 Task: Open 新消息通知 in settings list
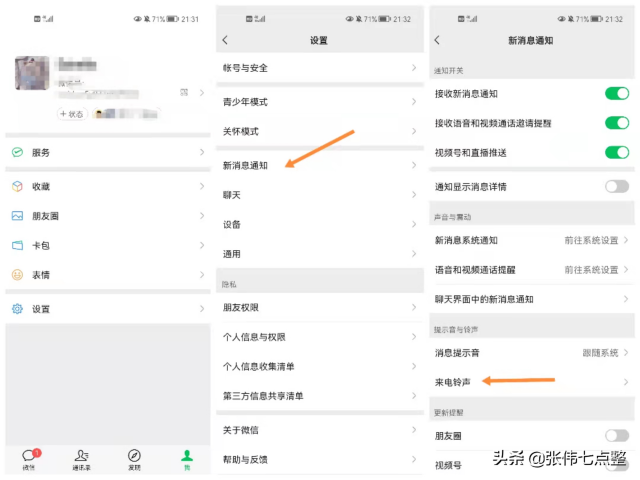click(x=320, y=165)
